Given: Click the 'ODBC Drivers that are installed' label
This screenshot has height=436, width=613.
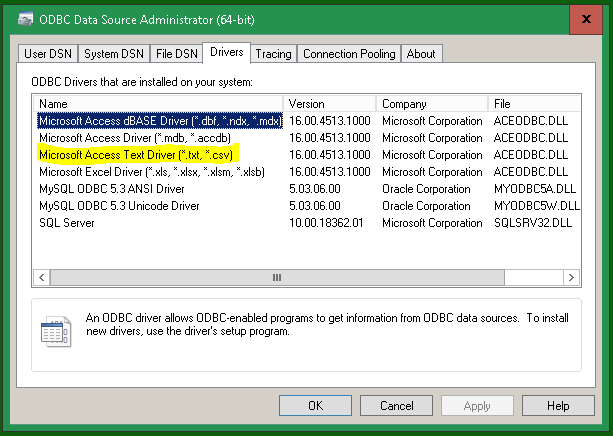Looking at the screenshot, I should [x=142, y=82].
